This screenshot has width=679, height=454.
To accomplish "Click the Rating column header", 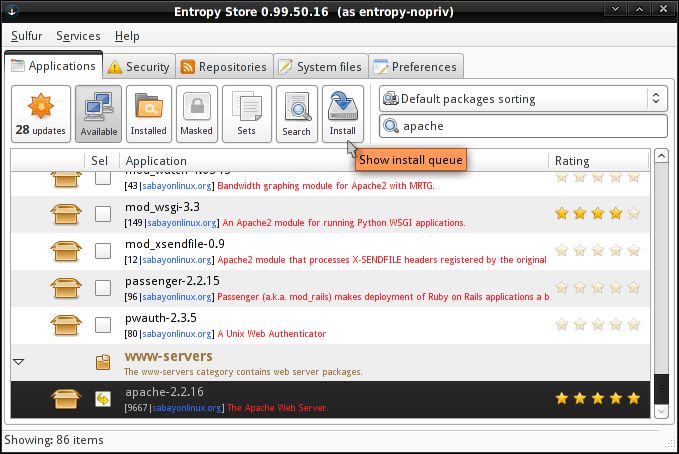I will [599, 161].
